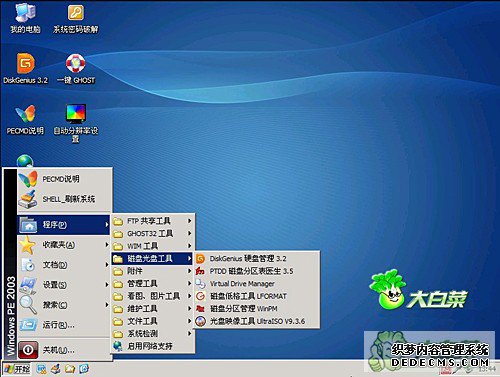500x377 pixels.
Task: Click 启用网络支持 network icon entry
Action: 153,346
